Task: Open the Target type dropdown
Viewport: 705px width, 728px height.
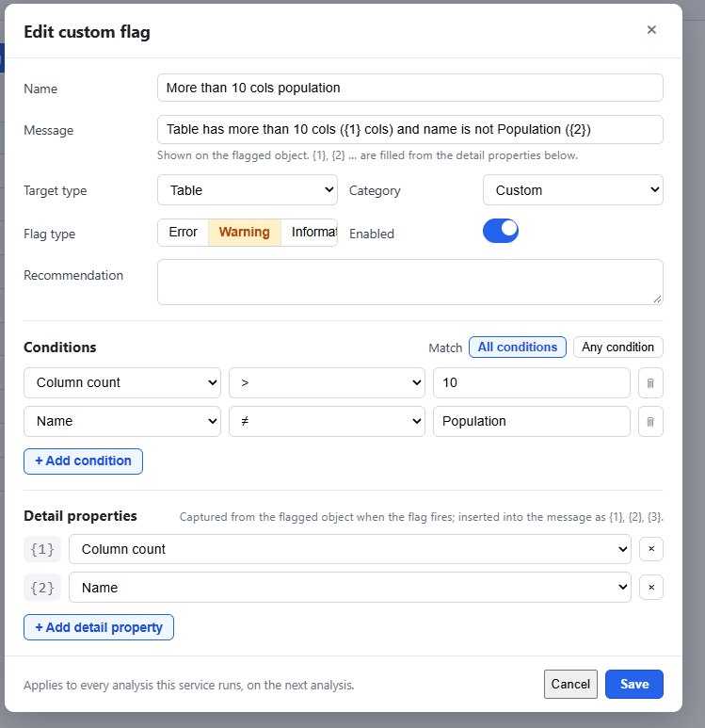Action: click(x=248, y=190)
